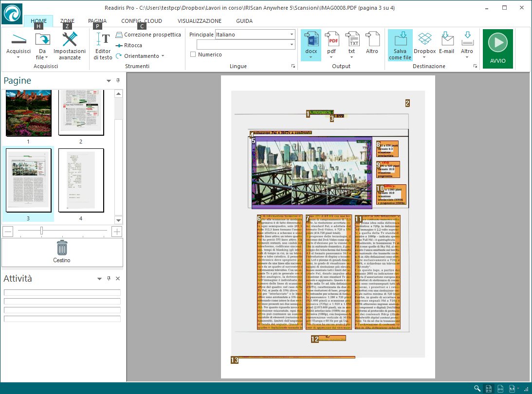Click Salva come file destination
Image resolution: width=532 pixels, height=394 pixels.
400,45
